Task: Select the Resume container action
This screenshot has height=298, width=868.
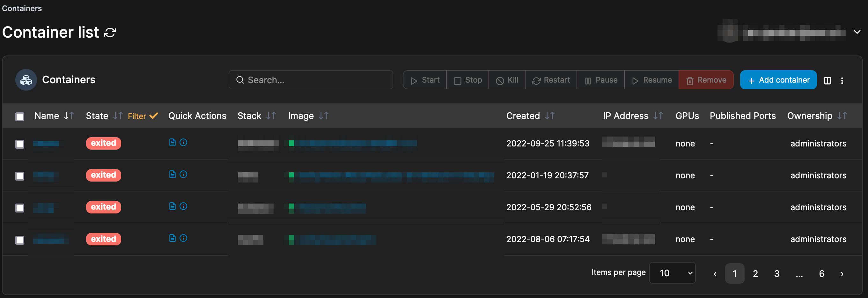Action: (x=651, y=80)
